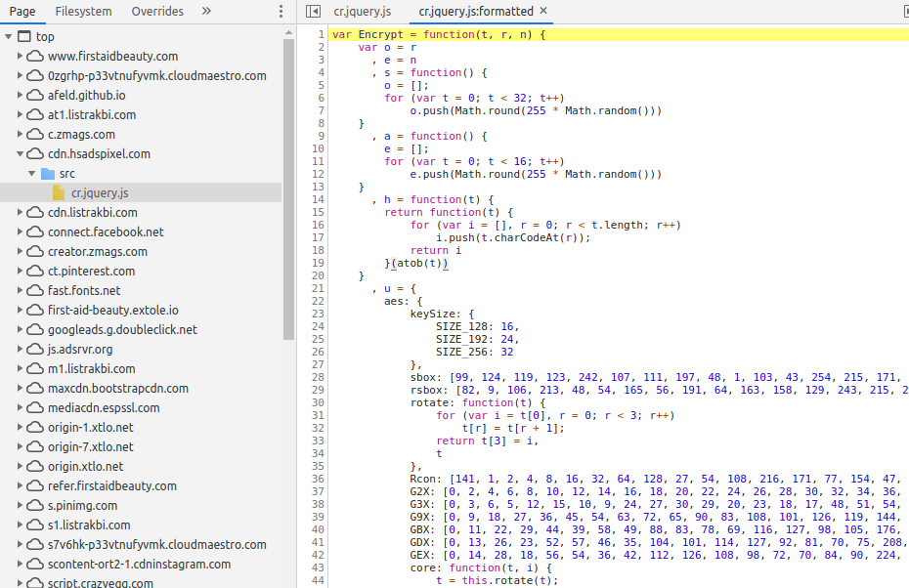Expand the www.firstaidbeauty.com domain
The width and height of the screenshot is (909, 588).
(21, 57)
